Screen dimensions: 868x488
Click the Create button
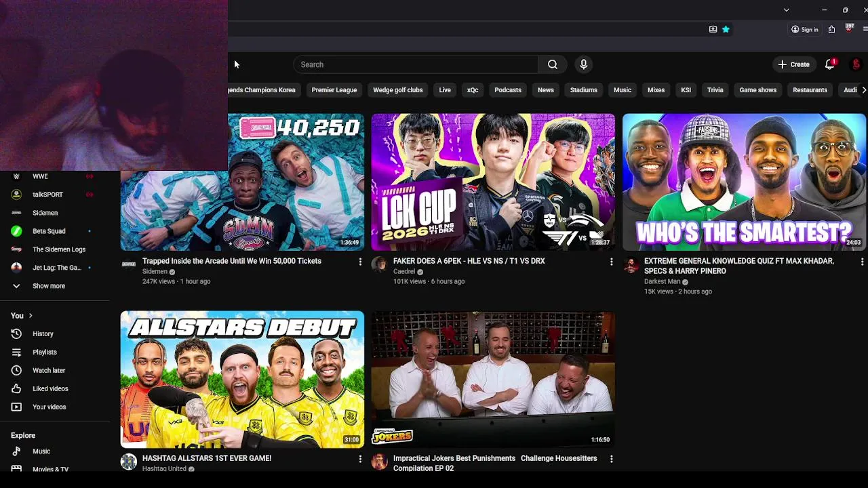click(793, 64)
